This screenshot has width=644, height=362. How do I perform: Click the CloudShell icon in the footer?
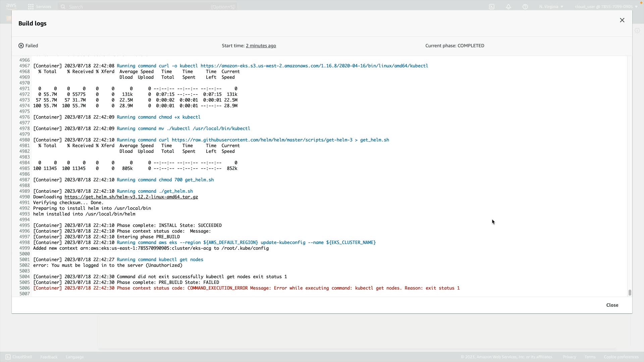pyautogui.click(x=8, y=357)
